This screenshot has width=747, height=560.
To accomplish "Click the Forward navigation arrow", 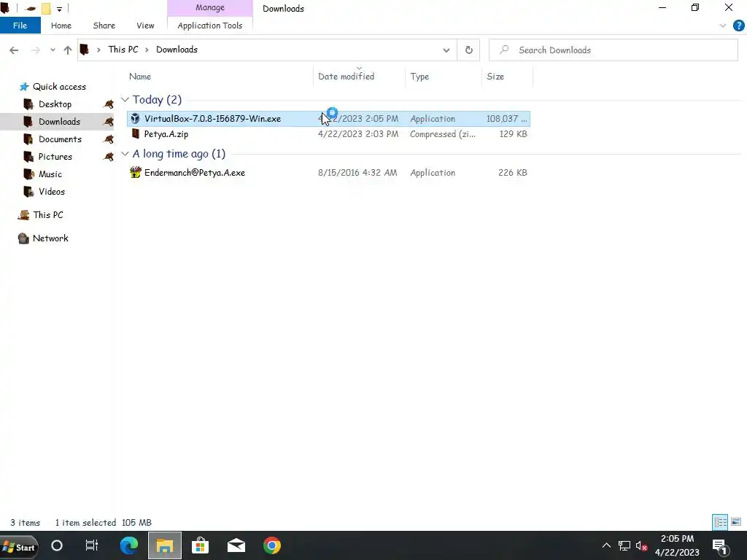I will pos(35,50).
